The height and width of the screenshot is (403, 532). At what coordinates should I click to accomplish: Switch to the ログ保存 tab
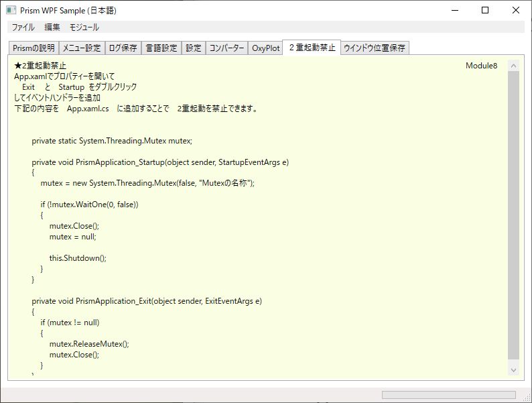(123, 48)
